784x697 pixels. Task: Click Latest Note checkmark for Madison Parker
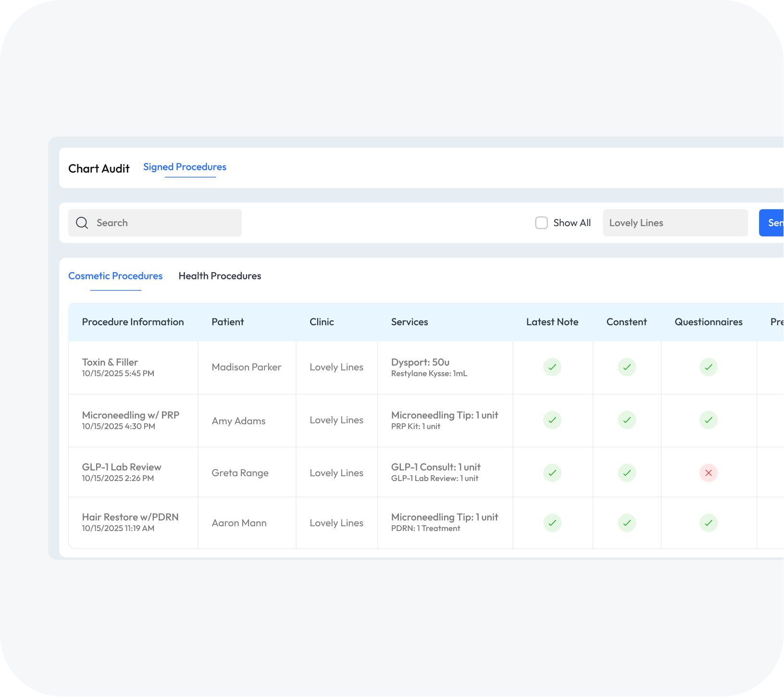(552, 367)
